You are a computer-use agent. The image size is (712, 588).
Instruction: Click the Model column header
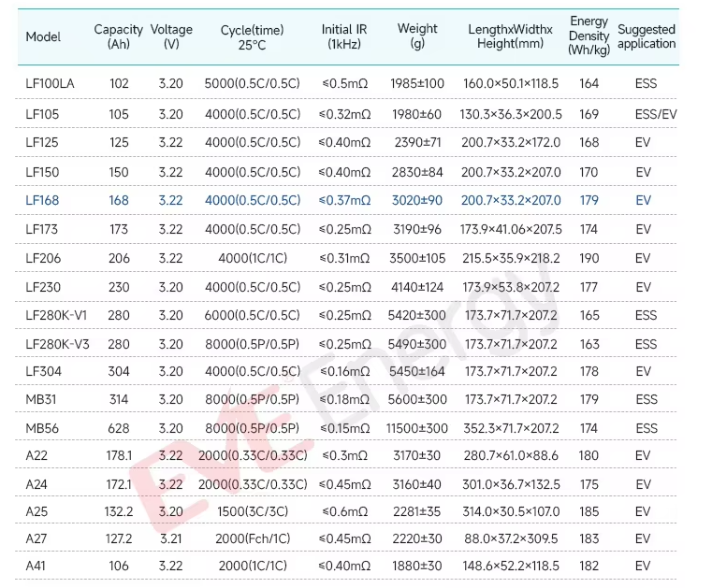pos(43,36)
